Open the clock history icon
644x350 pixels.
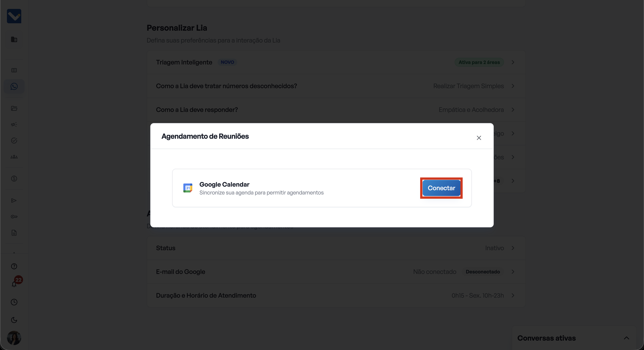(x=14, y=302)
